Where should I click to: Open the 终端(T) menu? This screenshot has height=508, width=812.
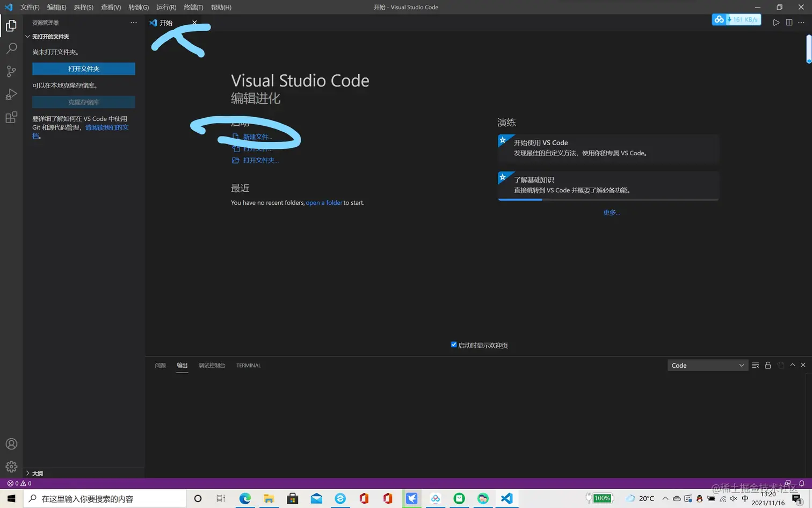point(193,7)
